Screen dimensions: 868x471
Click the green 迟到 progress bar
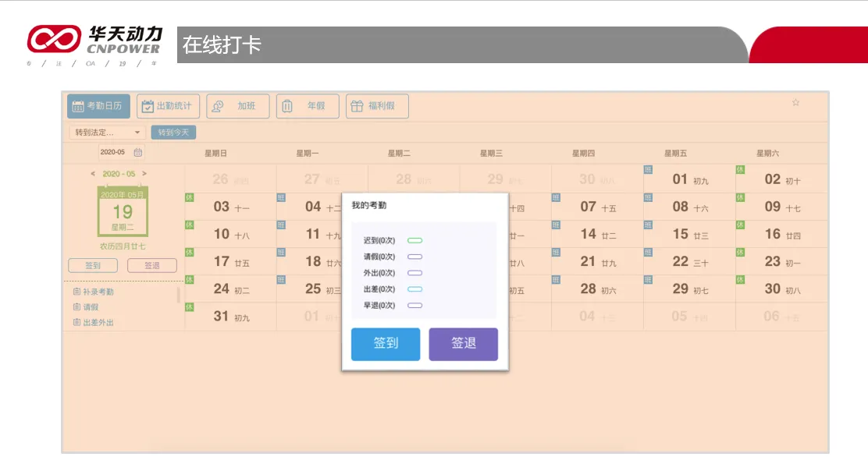click(x=414, y=240)
